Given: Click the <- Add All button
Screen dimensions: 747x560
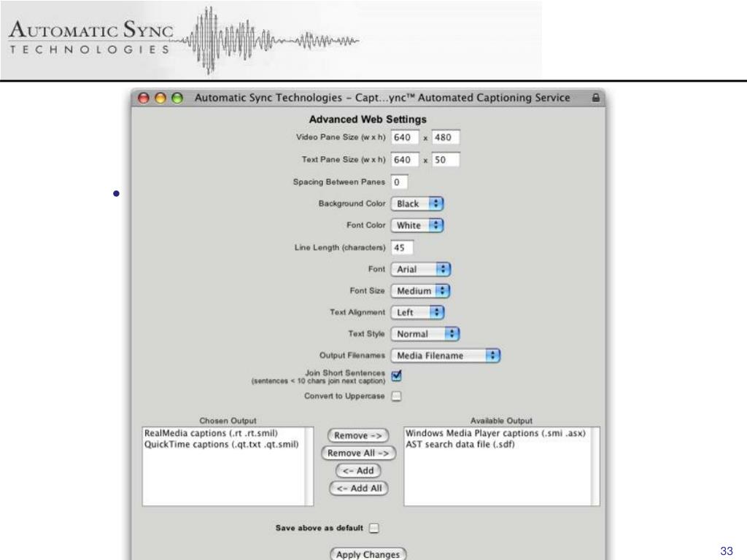Looking at the screenshot, I should click(359, 489).
